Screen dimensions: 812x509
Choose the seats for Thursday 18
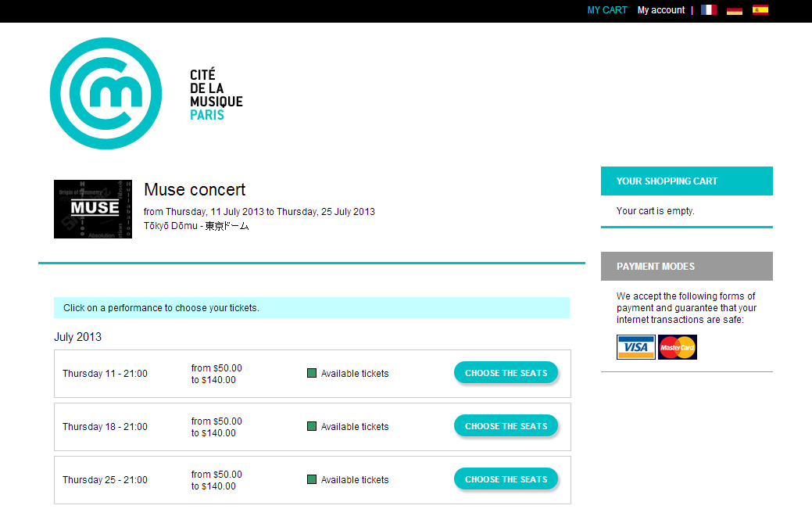(x=506, y=426)
